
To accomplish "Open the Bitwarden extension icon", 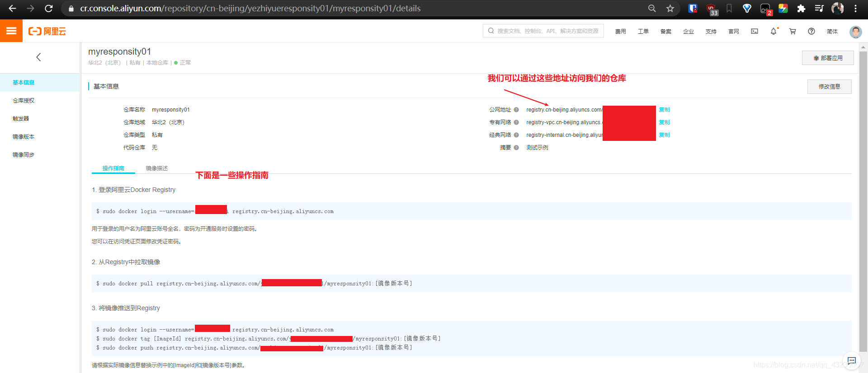I will pyautogui.click(x=693, y=8).
